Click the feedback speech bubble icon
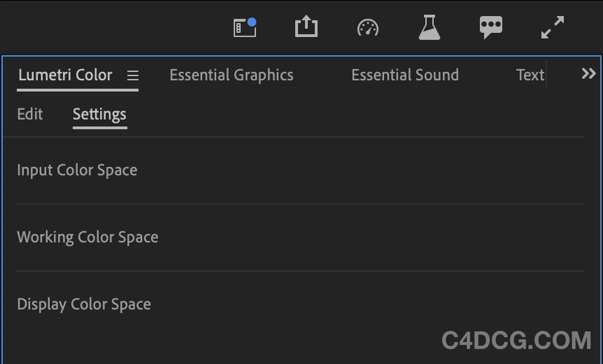Image resolution: width=603 pixels, height=364 pixels. [x=491, y=27]
